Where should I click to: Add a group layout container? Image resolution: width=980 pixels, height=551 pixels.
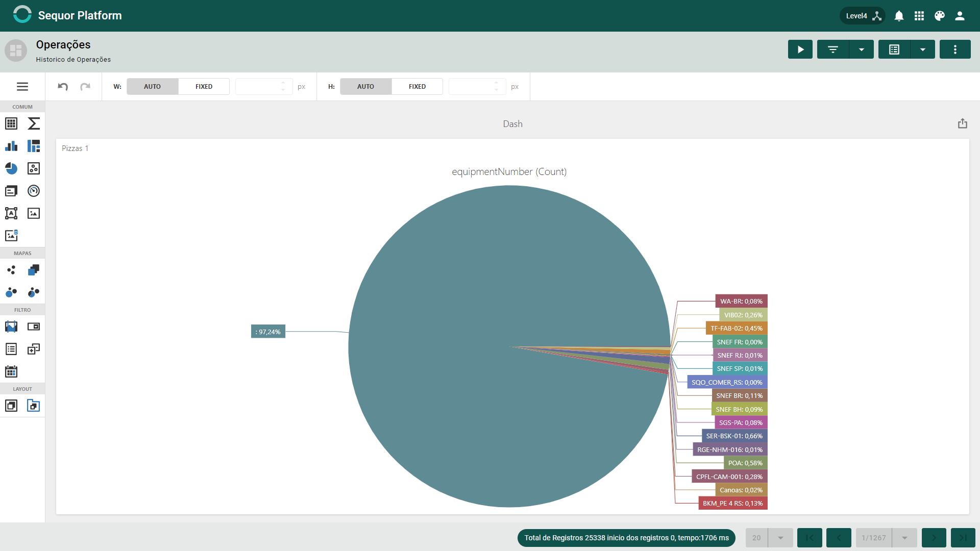click(x=11, y=406)
